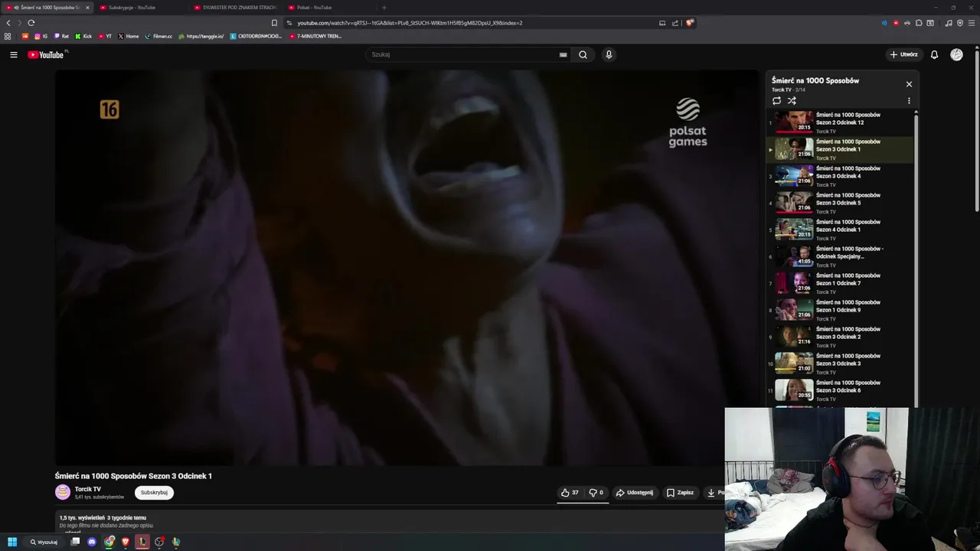Open Torcik TV channel avatar

coord(63,492)
